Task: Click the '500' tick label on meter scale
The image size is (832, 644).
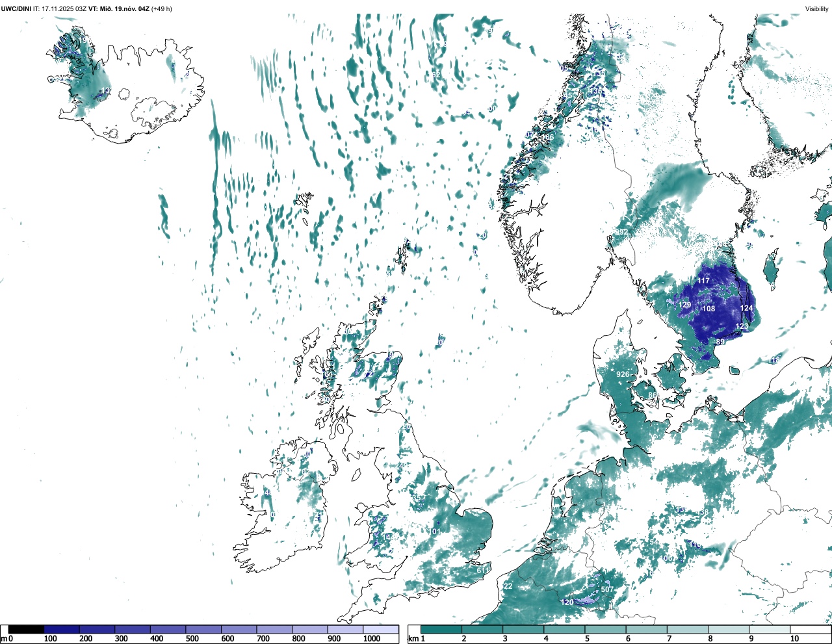Action: click(192, 639)
